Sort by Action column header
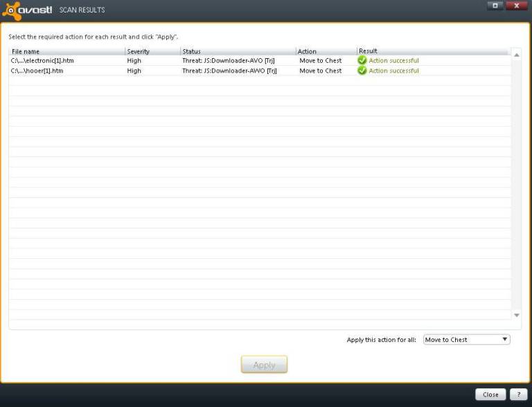This screenshot has height=407, width=532. 326,51
